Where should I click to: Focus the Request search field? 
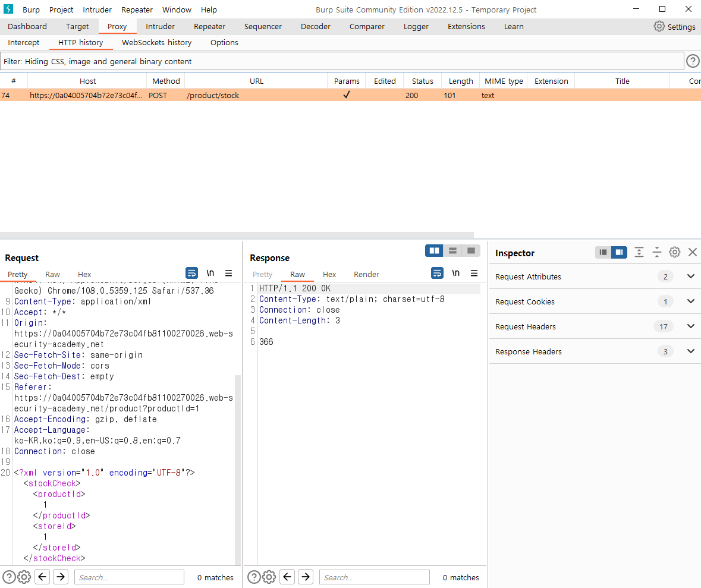129,577
